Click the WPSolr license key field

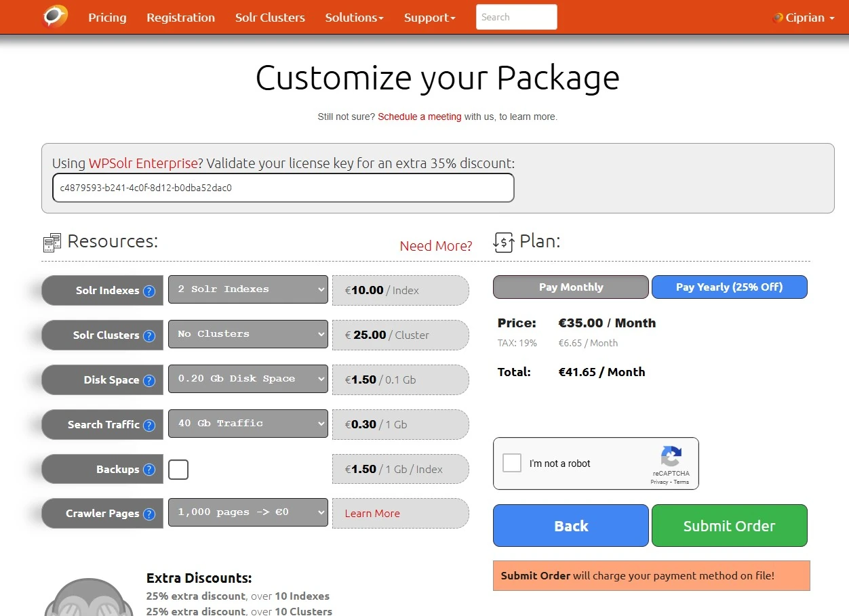point(283,188)
